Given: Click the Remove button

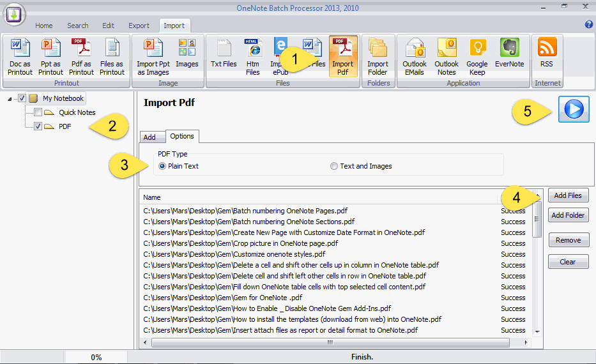Looking at the screenshot, I should click(x=568, y=240).
